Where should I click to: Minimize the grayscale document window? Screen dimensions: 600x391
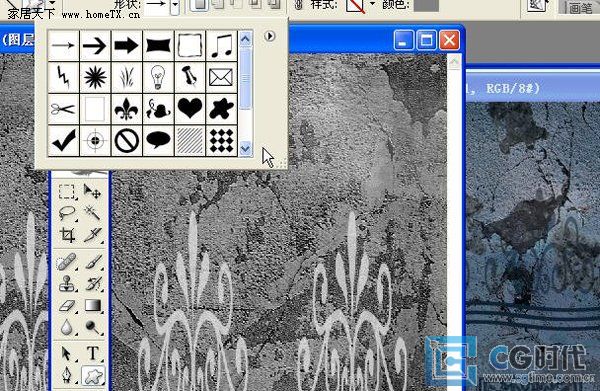point(403,40)
